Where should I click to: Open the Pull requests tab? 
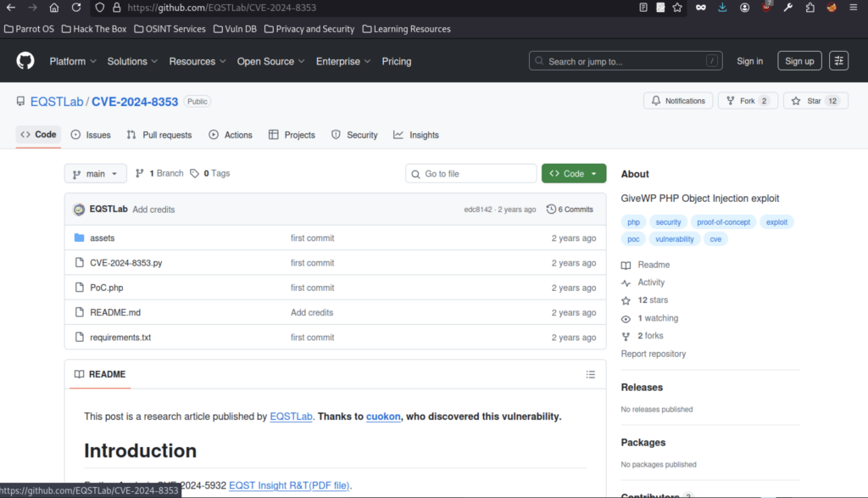click(x=159, y=135)
